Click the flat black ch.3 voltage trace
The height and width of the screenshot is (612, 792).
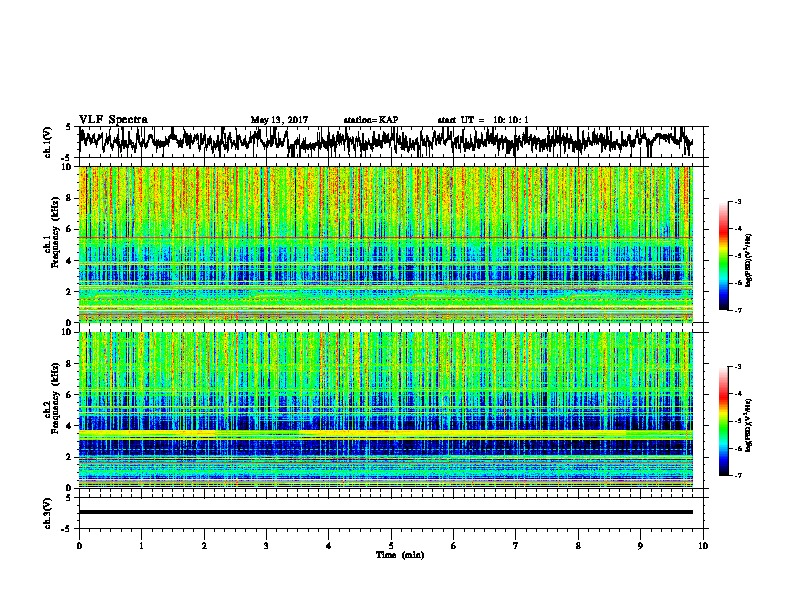(x=385, y=512)
